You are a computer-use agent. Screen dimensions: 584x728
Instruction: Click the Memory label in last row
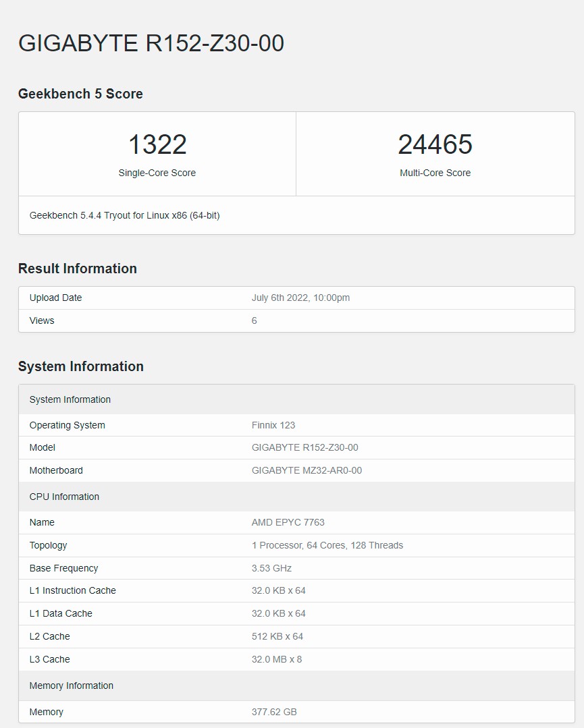[x=47, y=712]
